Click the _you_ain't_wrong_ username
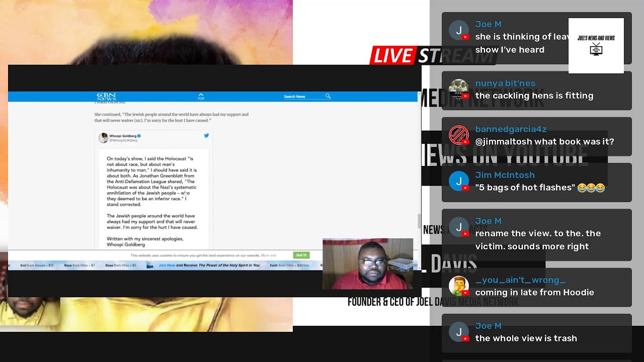 click(x=520, y=280)
